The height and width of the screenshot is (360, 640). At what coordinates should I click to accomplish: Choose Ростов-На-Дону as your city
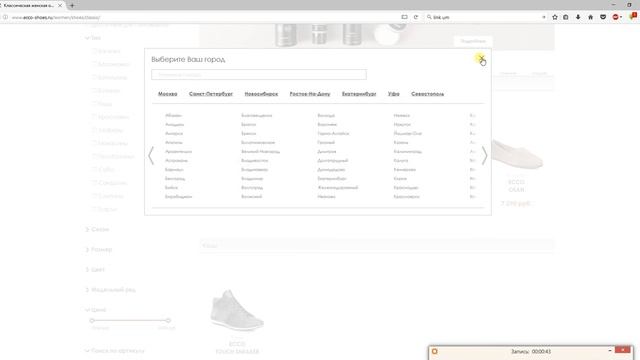point(310,94)
